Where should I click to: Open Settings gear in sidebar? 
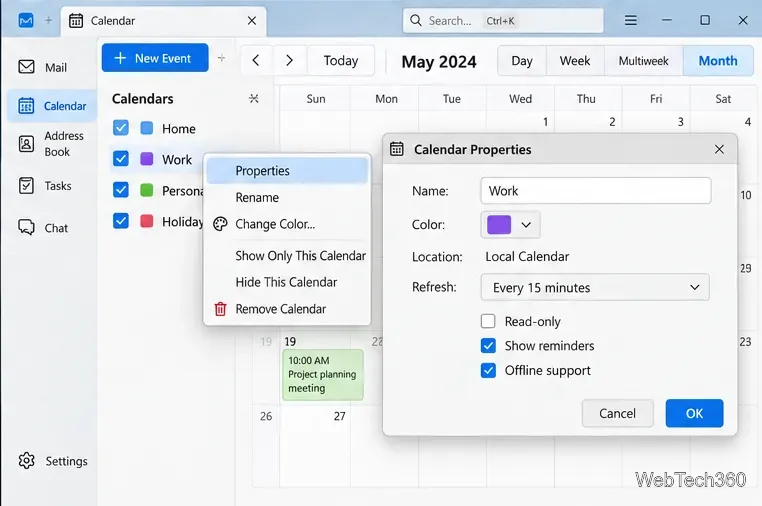(52, 461)
